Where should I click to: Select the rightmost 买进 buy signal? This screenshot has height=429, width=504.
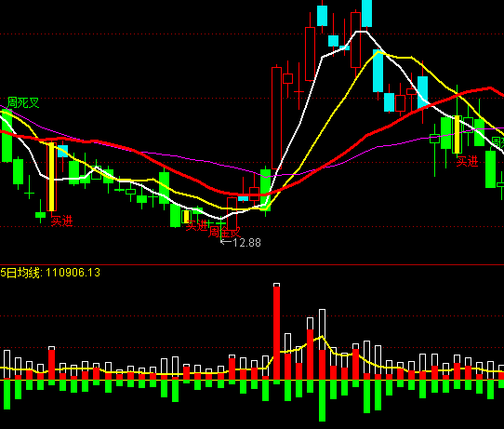(468, 161)
